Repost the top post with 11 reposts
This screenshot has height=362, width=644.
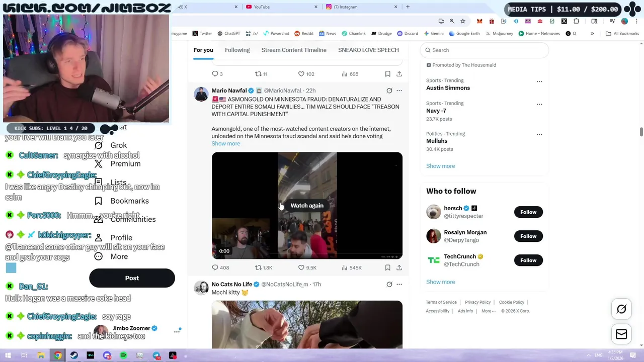(x=261, y=74)
